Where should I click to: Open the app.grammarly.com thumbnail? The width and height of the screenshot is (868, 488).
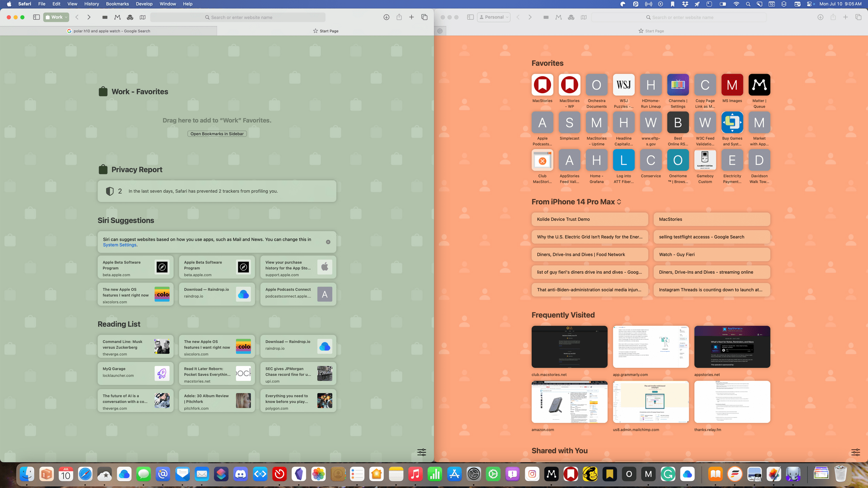651,347
